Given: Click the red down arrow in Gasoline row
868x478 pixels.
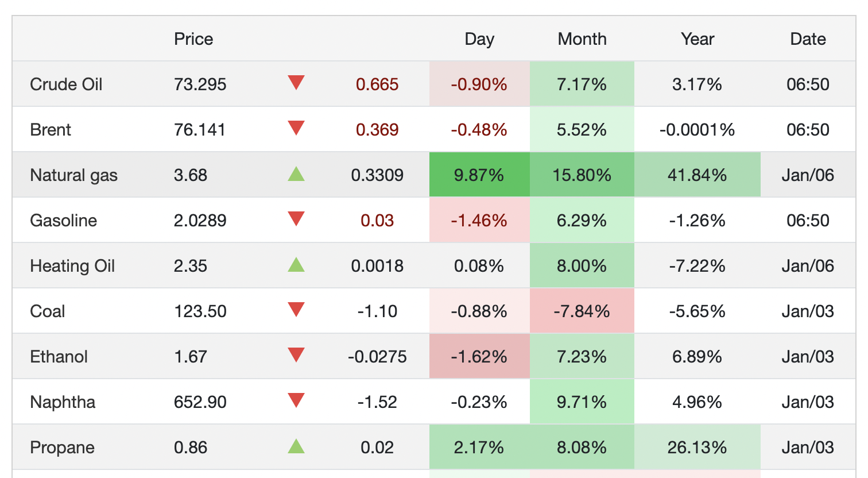Looking at the screenshot, I should tap(296, 219).
